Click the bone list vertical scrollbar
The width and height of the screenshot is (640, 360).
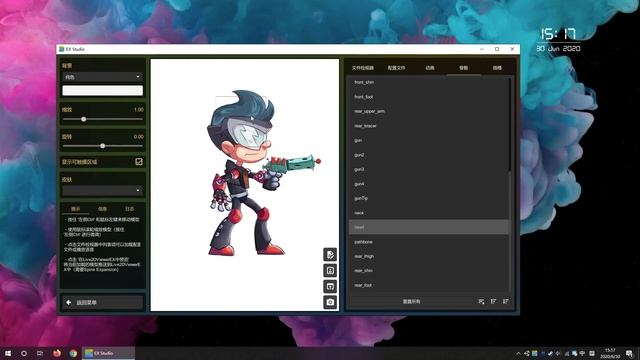[510, 184]
